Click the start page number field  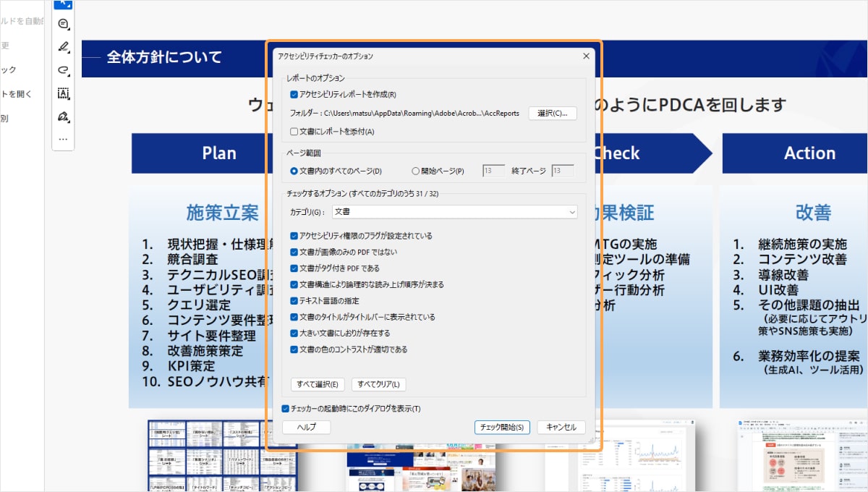tap(493, 171)
